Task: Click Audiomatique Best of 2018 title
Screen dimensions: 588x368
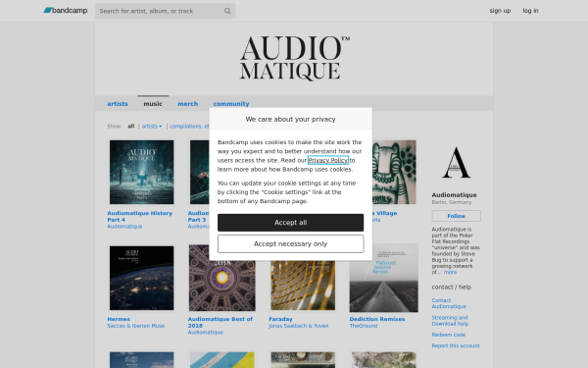Action: coord(220,322)
